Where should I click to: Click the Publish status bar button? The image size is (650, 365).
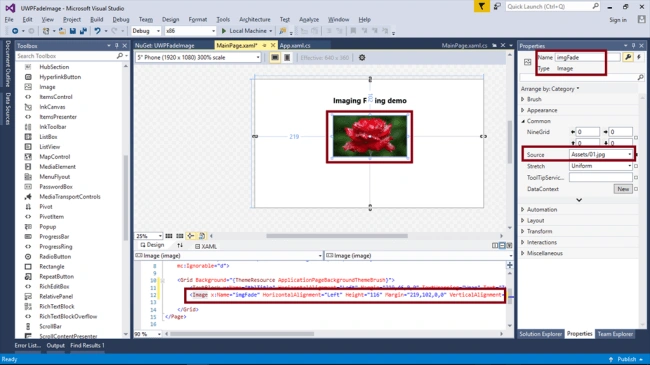click(626, 359)
